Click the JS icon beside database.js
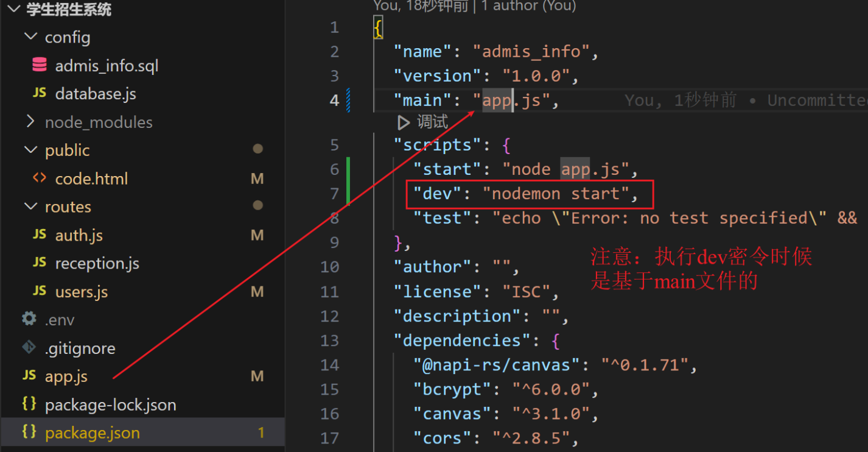The width and height of the screenshot is (868, 452). [x=40, y=93]
